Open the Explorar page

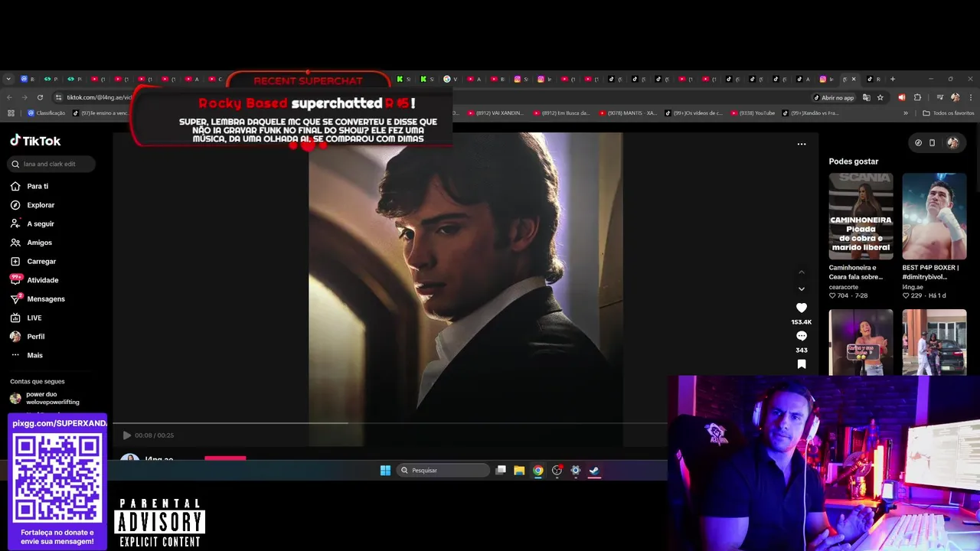click(32, 205)
